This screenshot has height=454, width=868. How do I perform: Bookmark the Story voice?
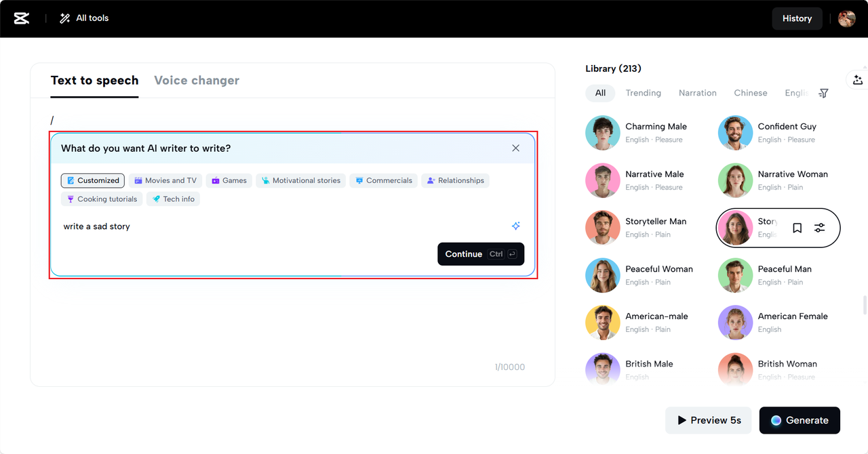(797, 228)
